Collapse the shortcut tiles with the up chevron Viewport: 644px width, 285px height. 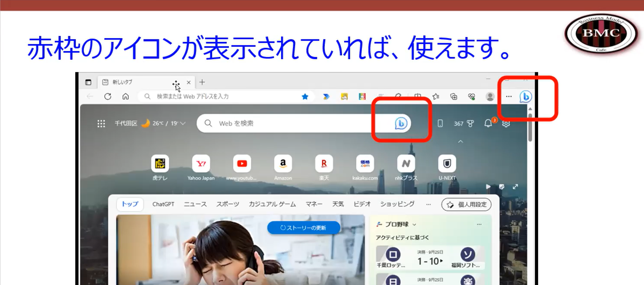pos(460,141)
